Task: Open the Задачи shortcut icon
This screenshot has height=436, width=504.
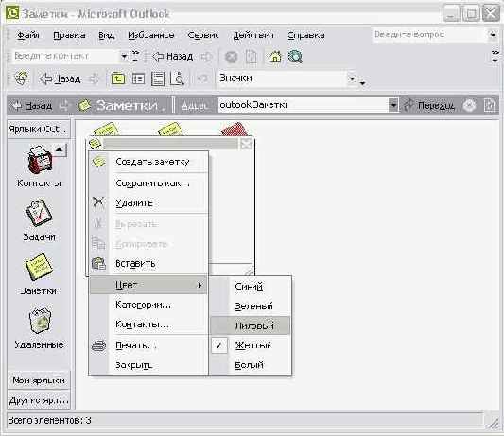Action: (x=39, y=213)
